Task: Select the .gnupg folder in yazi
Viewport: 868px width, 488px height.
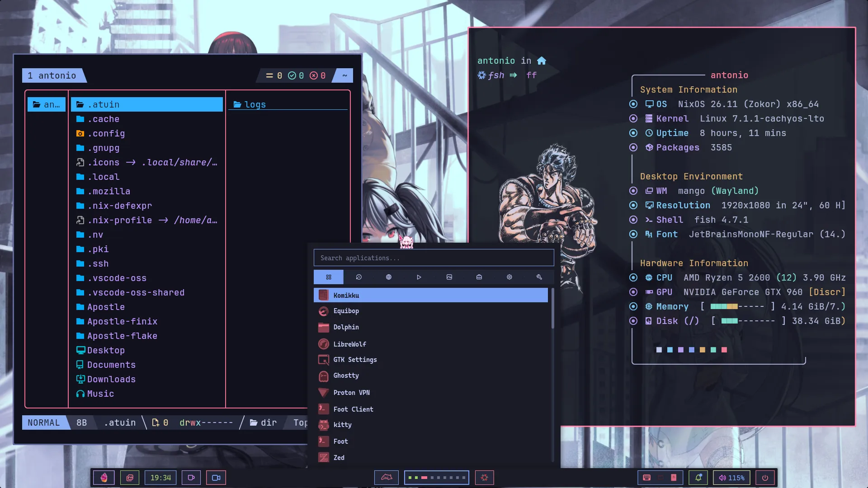Action: pyautogui.click(x=147, y=148)
